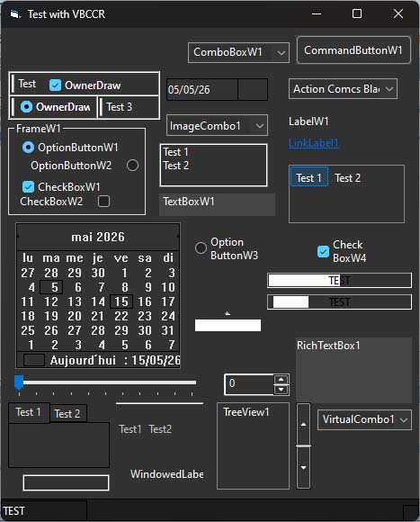Image resolution: width=420 pixels, height=522 pixels.
Task: Click the CommandButtonW1 button
Action: tap(353, 50)
